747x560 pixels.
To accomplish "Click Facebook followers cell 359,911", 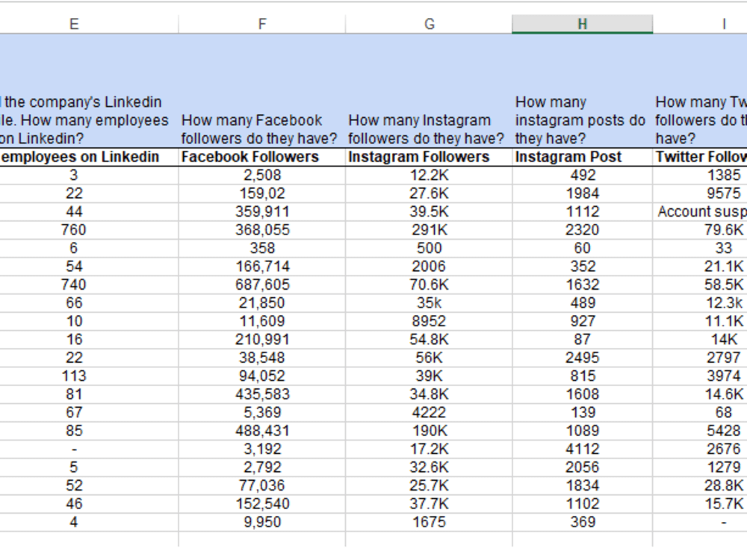I will tap(262, 212).
